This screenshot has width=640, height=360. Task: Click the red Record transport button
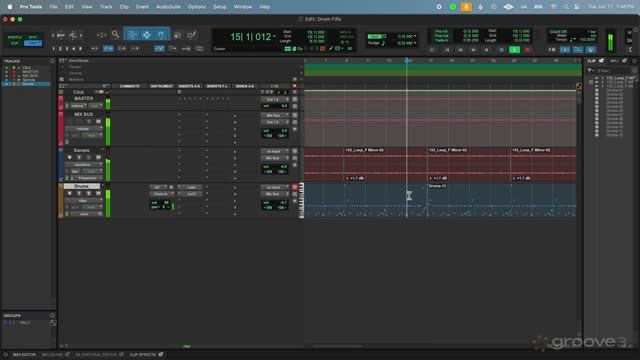click(x=527, y=50)
